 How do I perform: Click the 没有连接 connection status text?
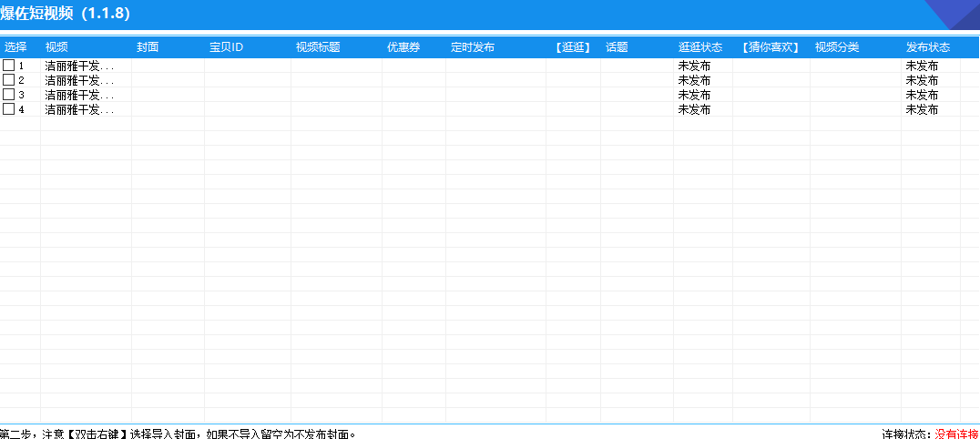pos(956,434)
